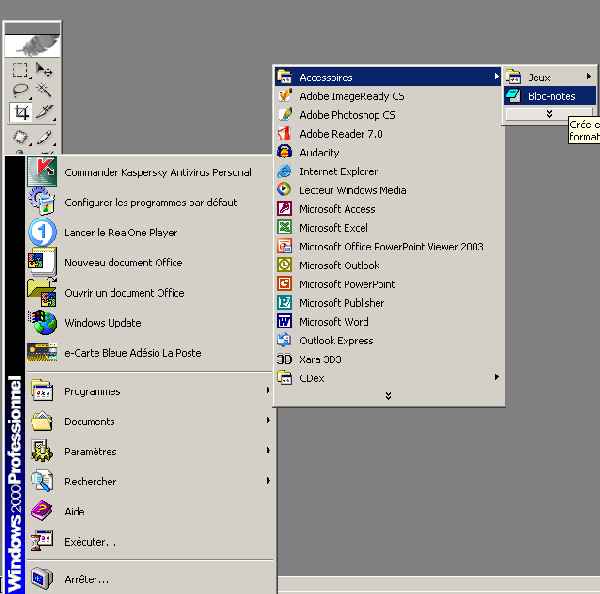Open the Jeux folder entry
600x594 pixels.
coord(550,77)
